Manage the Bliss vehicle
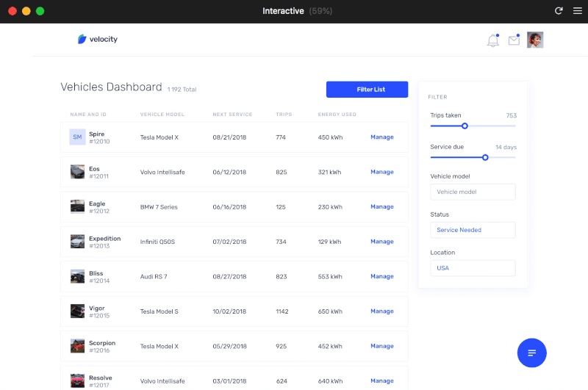The height and width of the screenshot is (390, 588). pyautogui.click(x=381, y=276)
